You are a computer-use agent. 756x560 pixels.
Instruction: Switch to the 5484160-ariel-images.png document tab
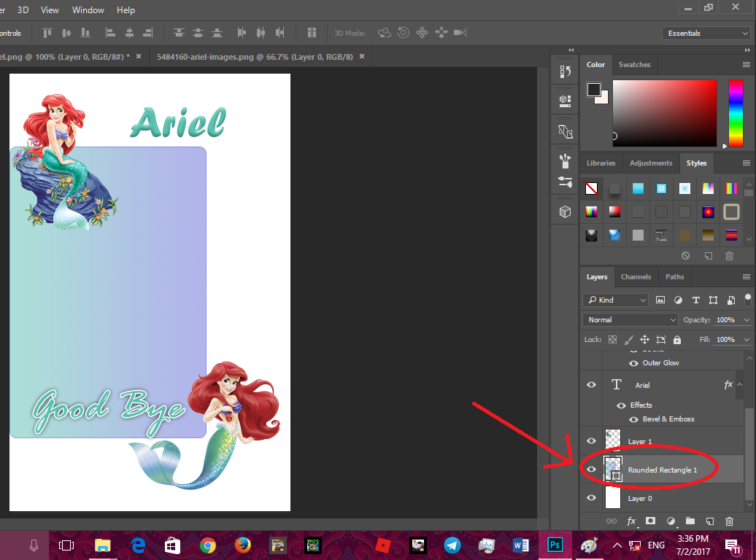tap(255, 57)
